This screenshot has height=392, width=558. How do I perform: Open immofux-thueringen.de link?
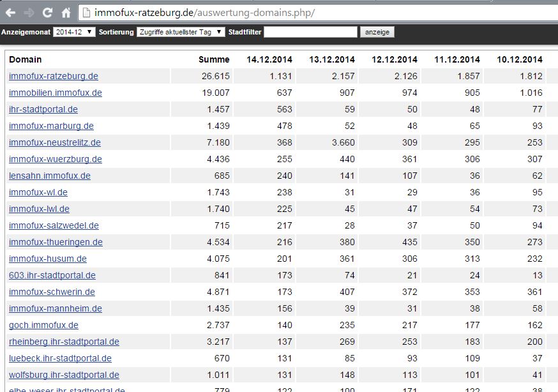pos(56,242)
